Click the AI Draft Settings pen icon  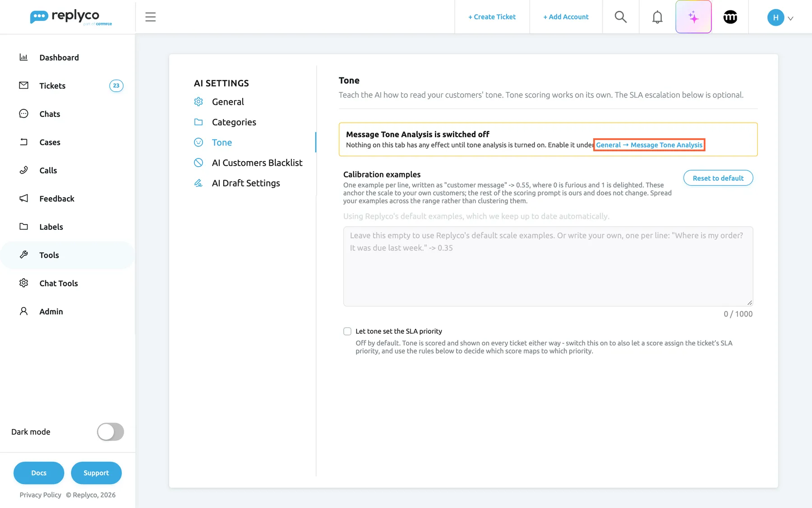(198, 183)
